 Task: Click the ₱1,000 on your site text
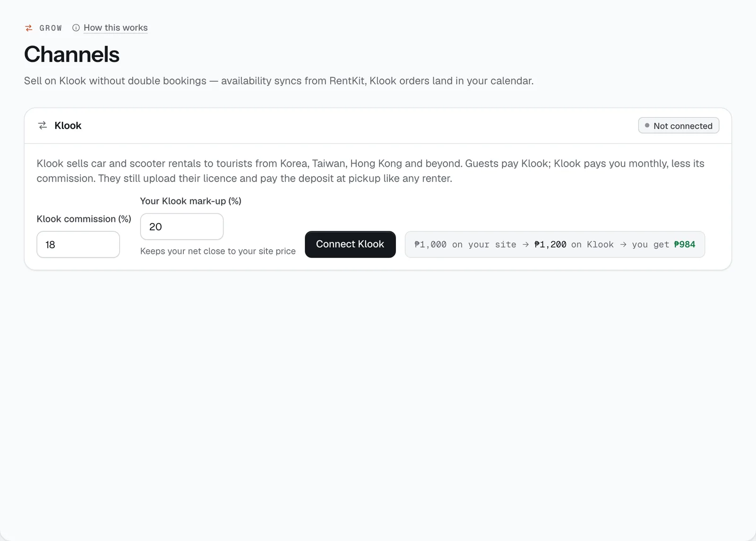465,245
